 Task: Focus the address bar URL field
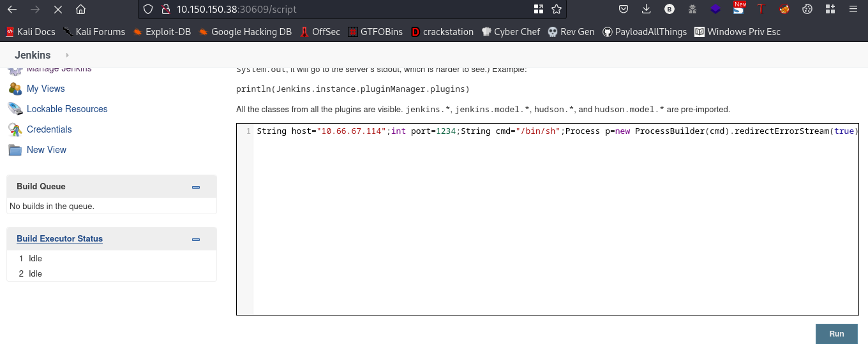351,10
